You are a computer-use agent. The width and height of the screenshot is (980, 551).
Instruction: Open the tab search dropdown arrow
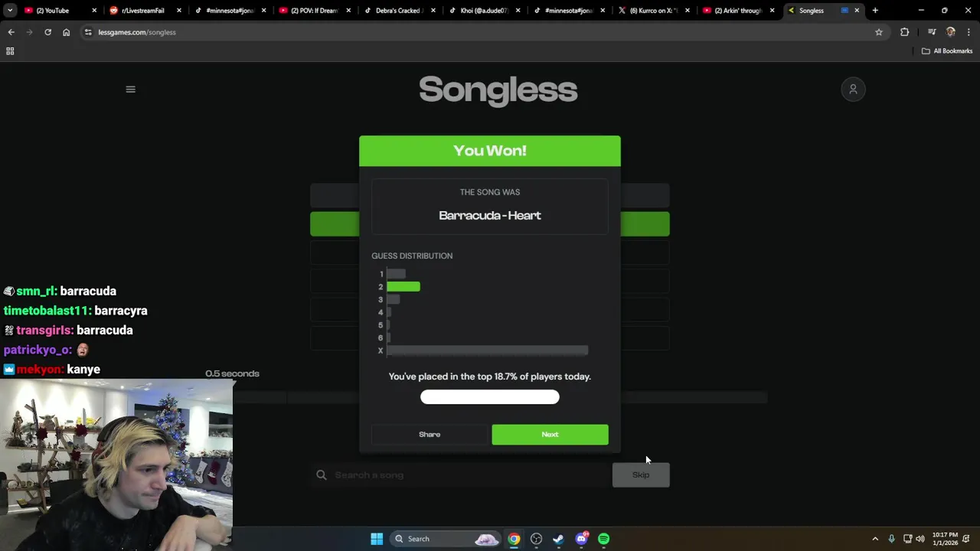[x=10, y=11]
